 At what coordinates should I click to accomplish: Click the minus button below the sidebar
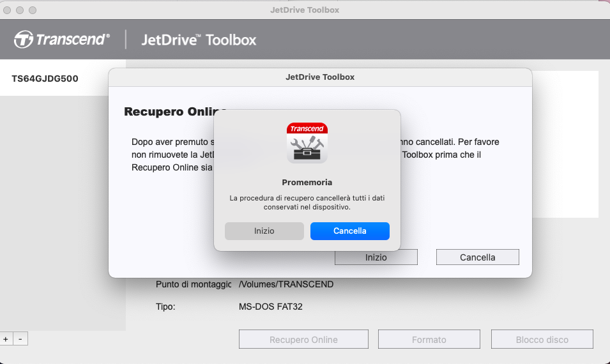tap(20, 339)
